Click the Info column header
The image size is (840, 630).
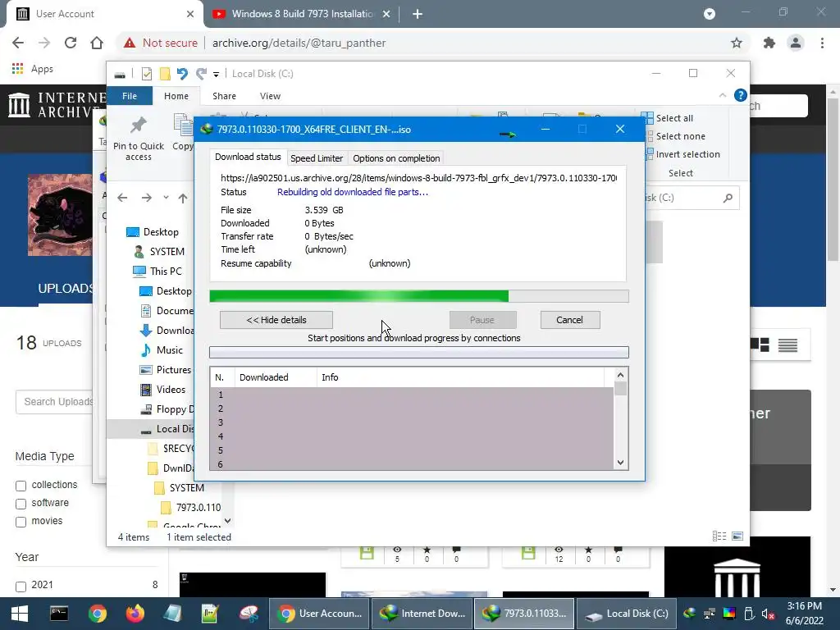461,377
